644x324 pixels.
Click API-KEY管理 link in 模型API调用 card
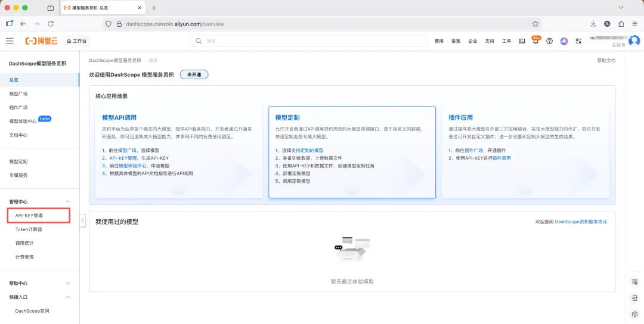[x=123, y=158]
